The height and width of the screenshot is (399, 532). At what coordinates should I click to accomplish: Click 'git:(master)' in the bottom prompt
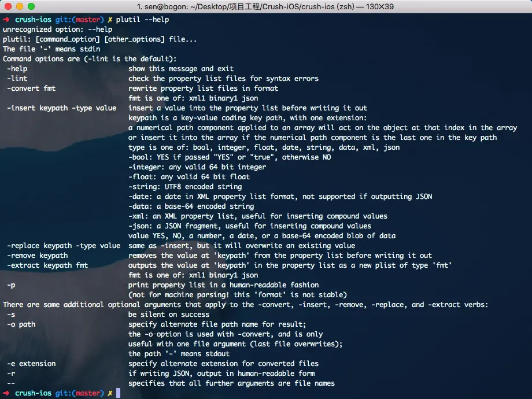(x=79, y=393)
